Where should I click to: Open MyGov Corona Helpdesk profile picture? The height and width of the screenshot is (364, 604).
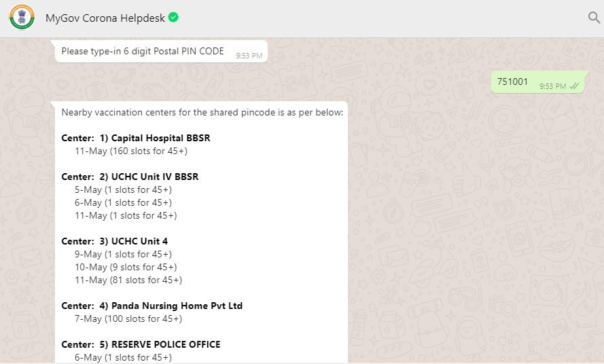(22, 17)
